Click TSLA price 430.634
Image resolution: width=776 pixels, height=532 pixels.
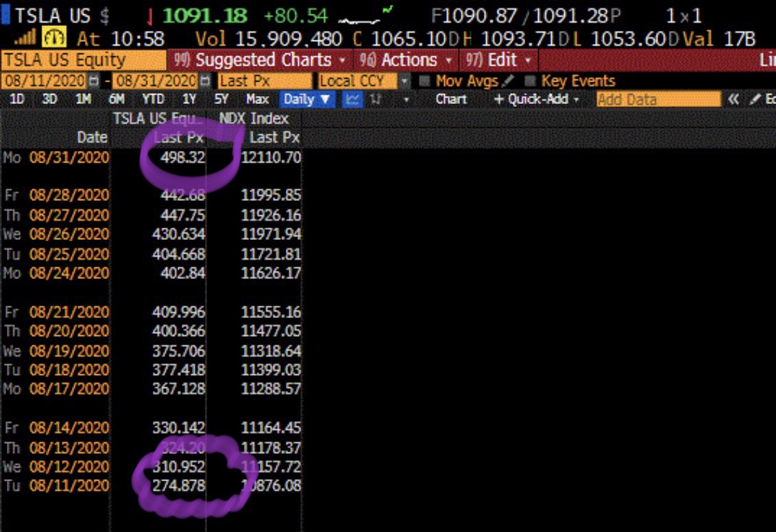[179, 234]
